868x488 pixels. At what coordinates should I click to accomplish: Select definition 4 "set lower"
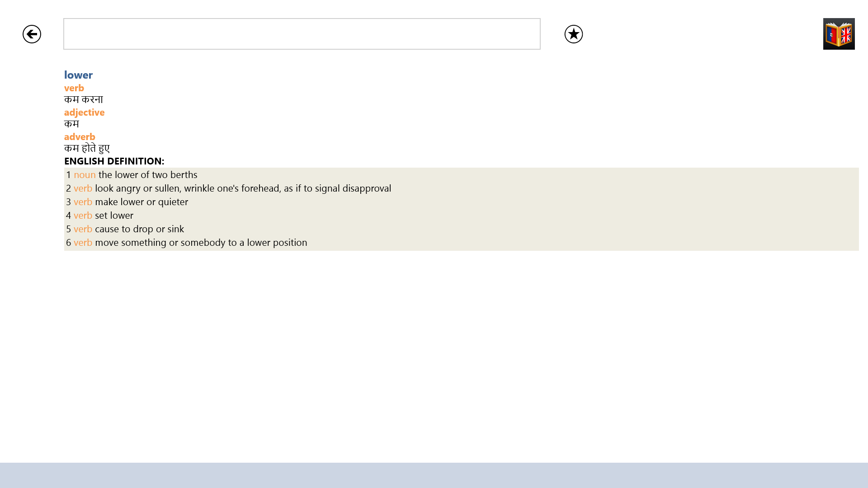point(114,216)
